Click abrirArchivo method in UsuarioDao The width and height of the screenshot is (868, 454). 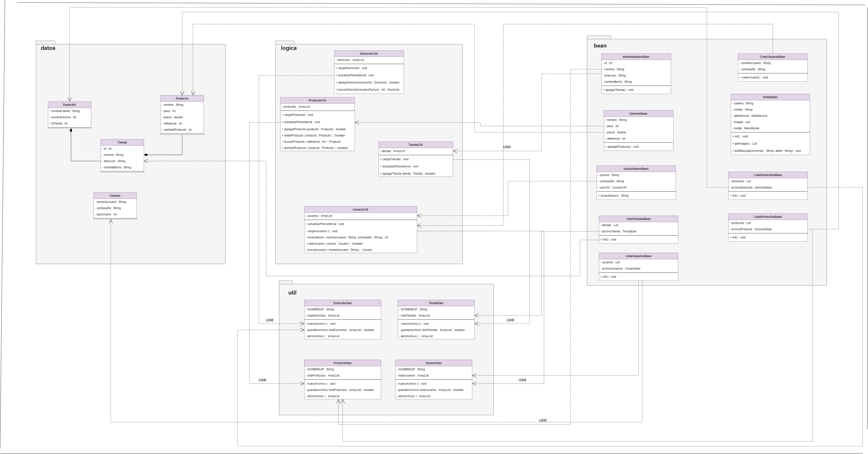click(414, 396)
